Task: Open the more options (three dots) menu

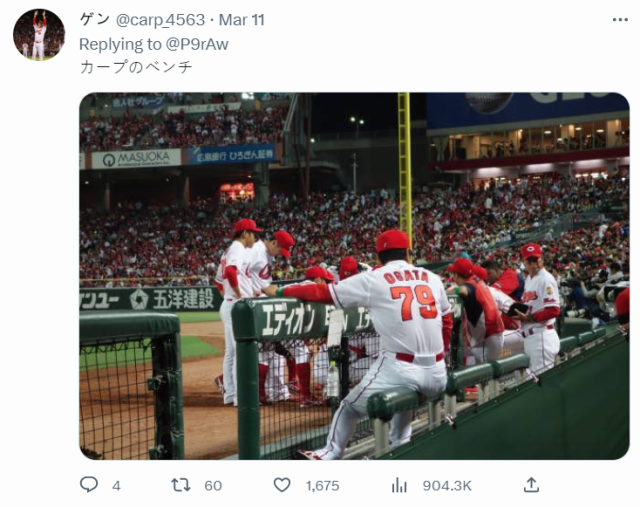Action: pos(620,20)
